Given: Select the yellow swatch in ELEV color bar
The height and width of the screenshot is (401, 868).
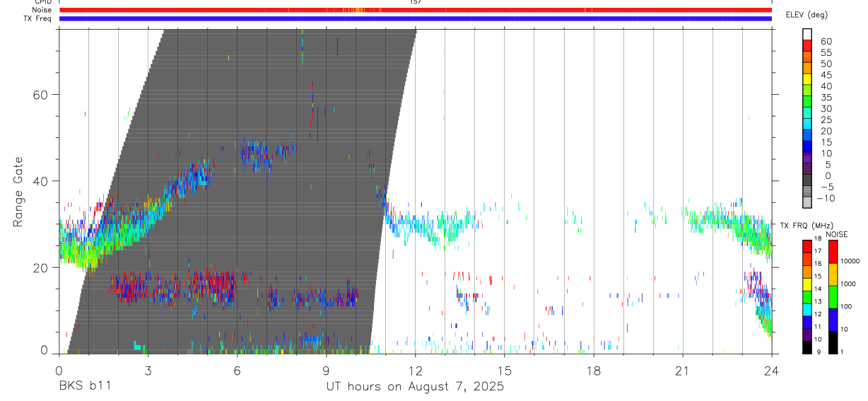Looking at the screenshot, I should [807, 80].
